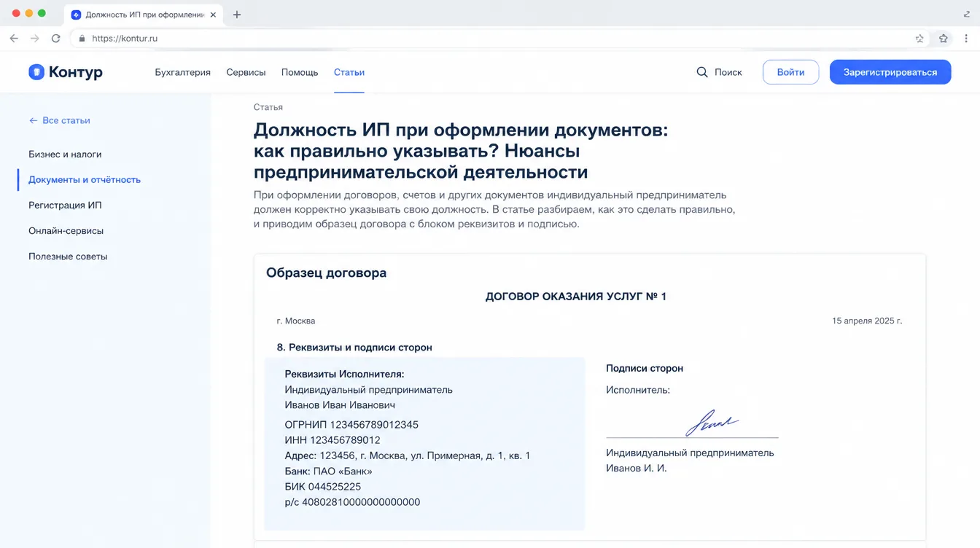Click the ДОГОВОР ОКАЗАНИЯ УСЛУГ № 1 title
Image resolution: width=980 pixels, height=548 pixels.
click(x=576, y=297)
